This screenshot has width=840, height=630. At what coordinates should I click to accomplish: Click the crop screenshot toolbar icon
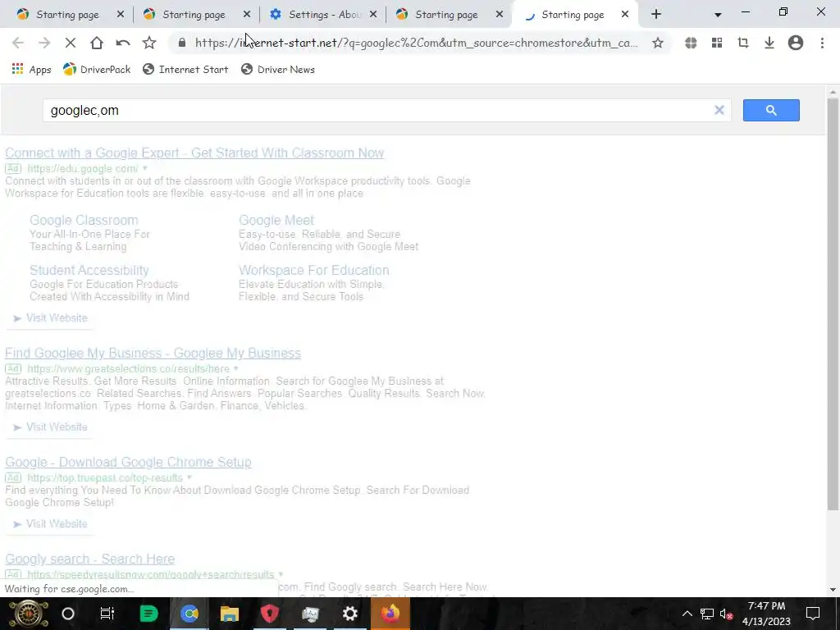743,43
